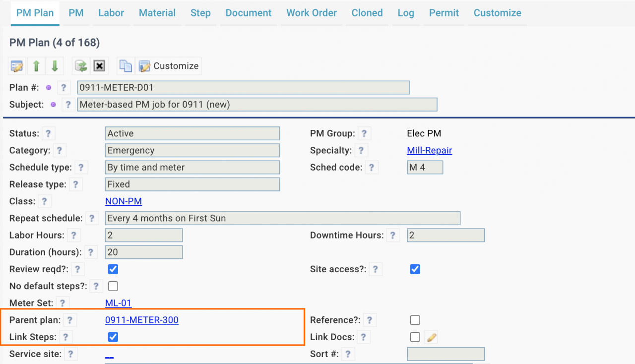The image size is (635, 364).
Task: Click the help icon beside Sched code
Action: click(370, 168)
